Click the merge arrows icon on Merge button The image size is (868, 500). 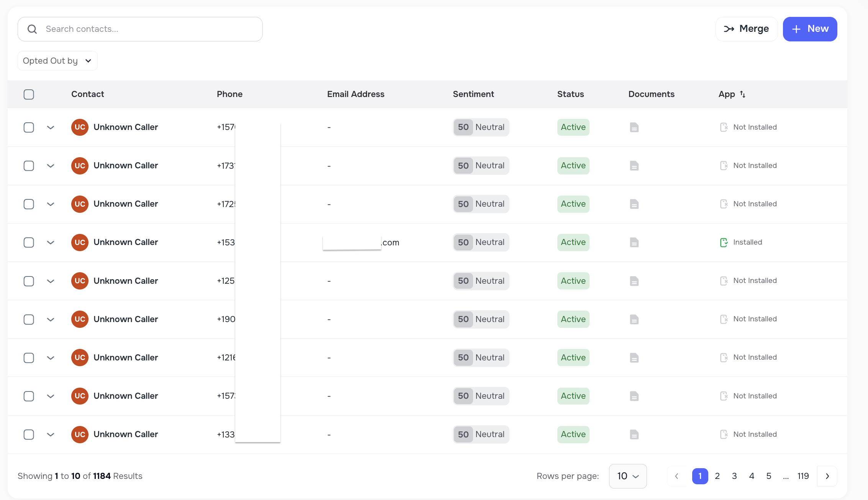pos(730,29)
